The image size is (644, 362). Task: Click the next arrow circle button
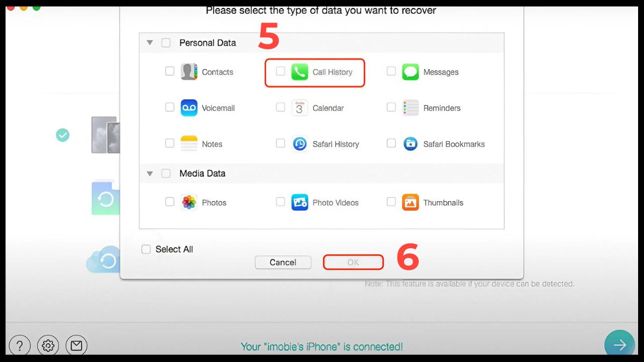tap(620, 344)
